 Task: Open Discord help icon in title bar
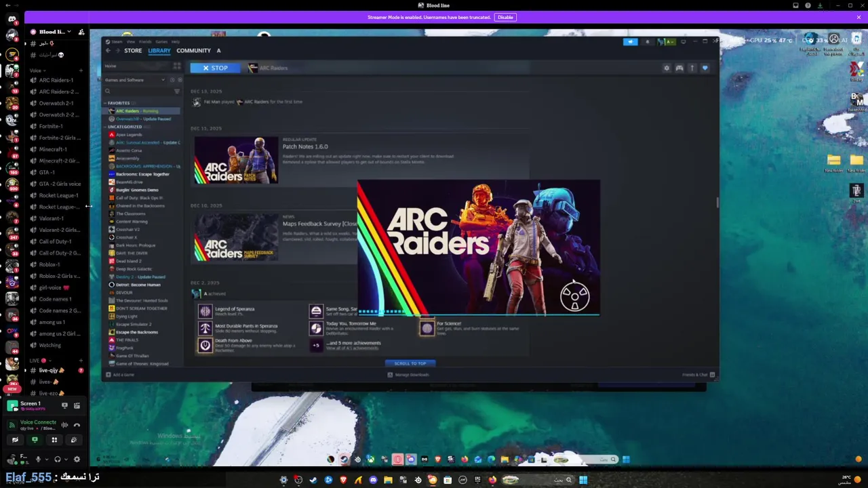click(808, 5)
